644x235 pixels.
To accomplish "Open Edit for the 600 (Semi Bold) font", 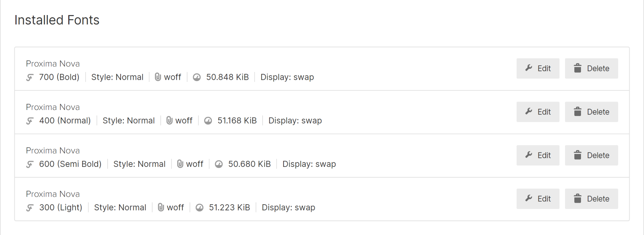I will point(538,155).
